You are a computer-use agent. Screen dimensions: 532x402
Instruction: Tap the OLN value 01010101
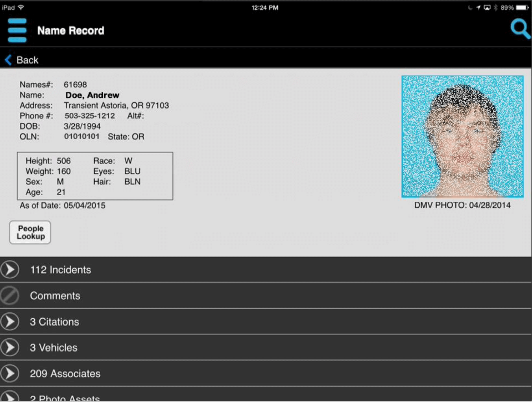coord(82,136)
